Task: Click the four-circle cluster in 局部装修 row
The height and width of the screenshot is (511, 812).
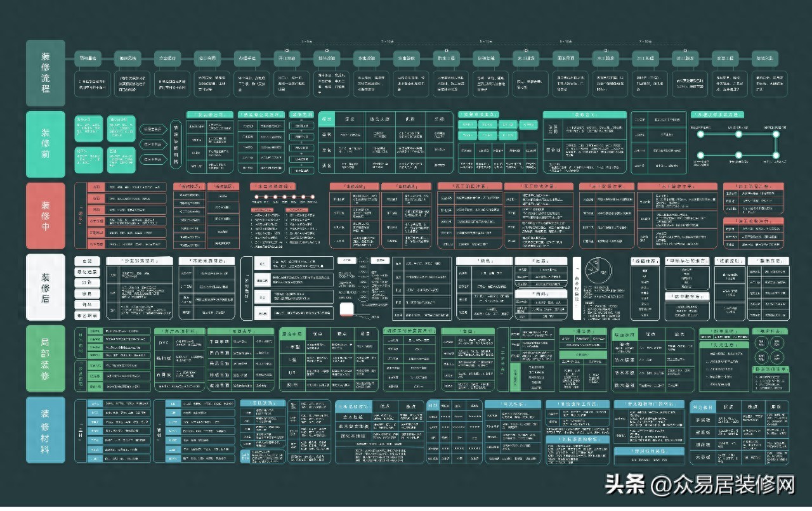Action: 769,349
